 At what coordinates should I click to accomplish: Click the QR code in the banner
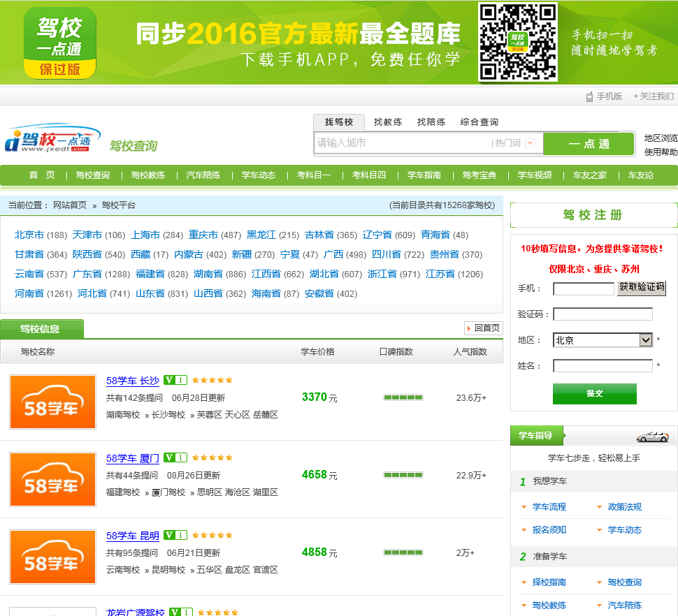pos(517,43)
